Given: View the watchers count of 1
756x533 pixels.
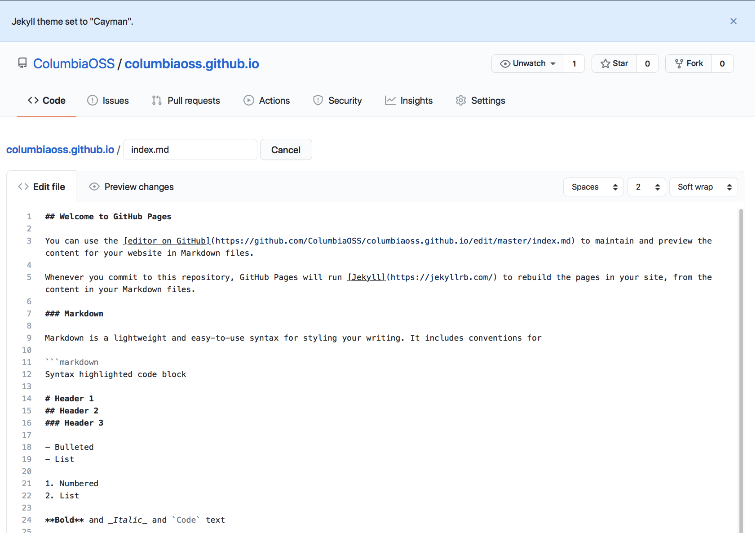Looking at the screenshot, I should [x=574, y=64].
